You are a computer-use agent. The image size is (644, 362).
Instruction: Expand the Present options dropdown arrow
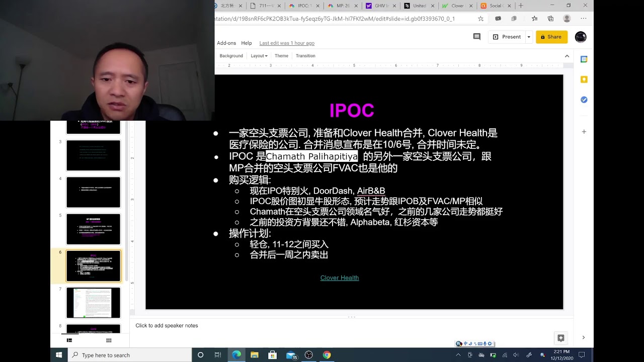pyautogui.click(x=529, y=37)
